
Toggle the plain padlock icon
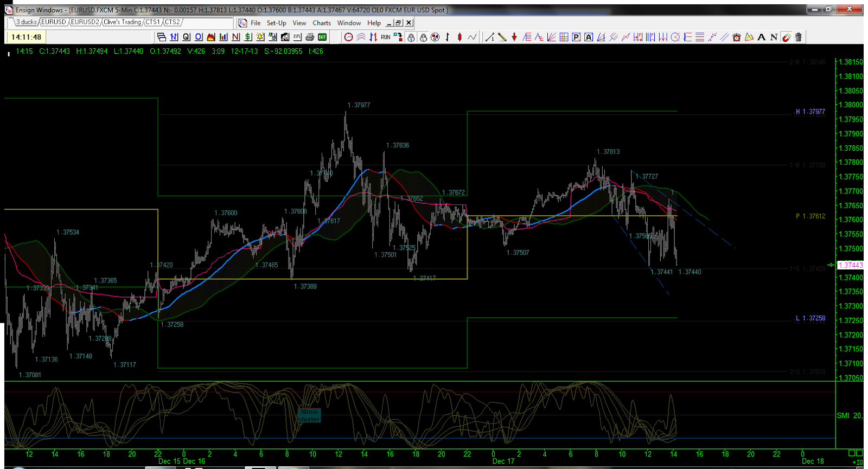coord(423,37)
